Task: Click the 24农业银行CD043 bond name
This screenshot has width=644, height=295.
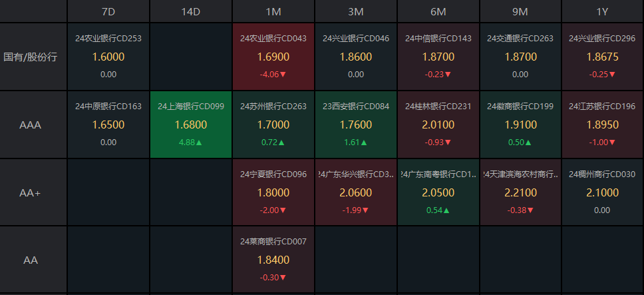Action: tap(273, 39)
